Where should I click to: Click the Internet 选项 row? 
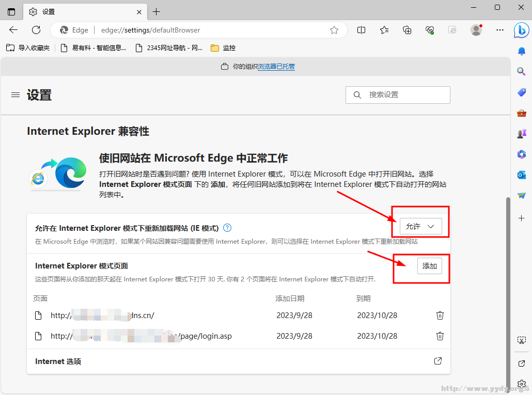pos(239,361)
